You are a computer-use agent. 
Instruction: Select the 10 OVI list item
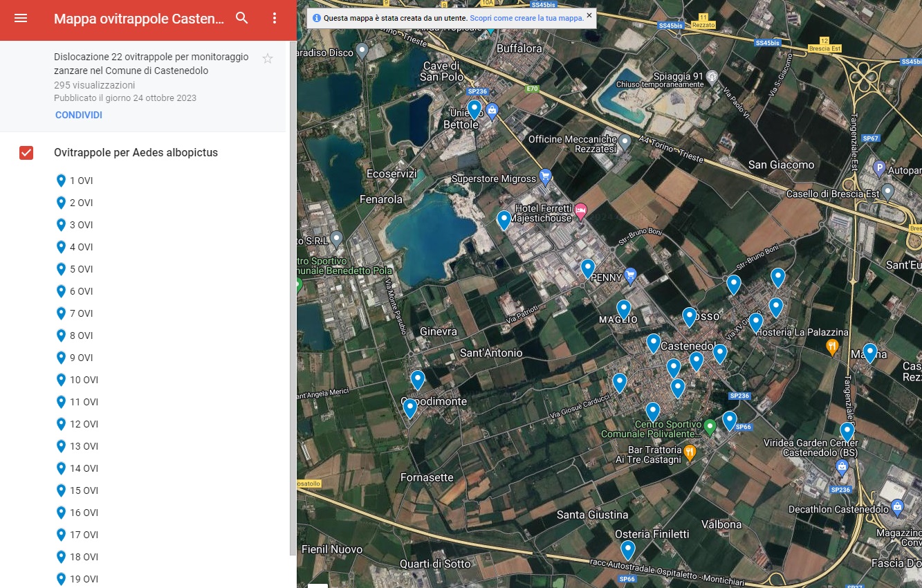tap(77, 380)
